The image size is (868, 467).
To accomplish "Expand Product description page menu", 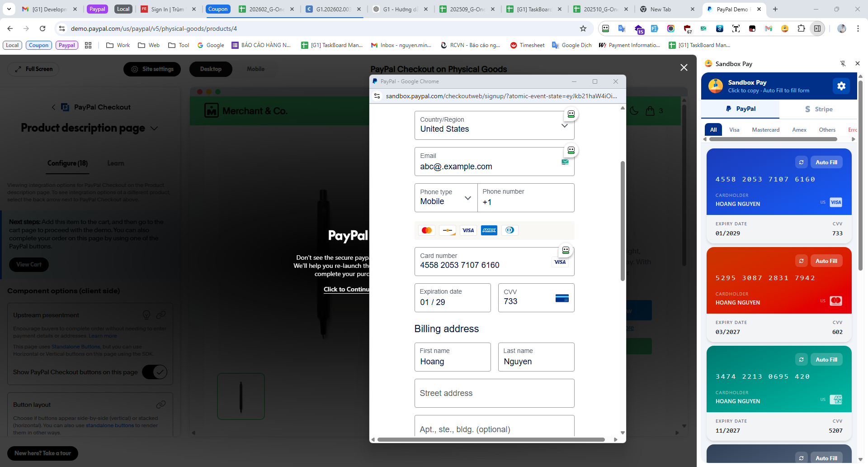I will pyautogui.click(x=154, y=129).
